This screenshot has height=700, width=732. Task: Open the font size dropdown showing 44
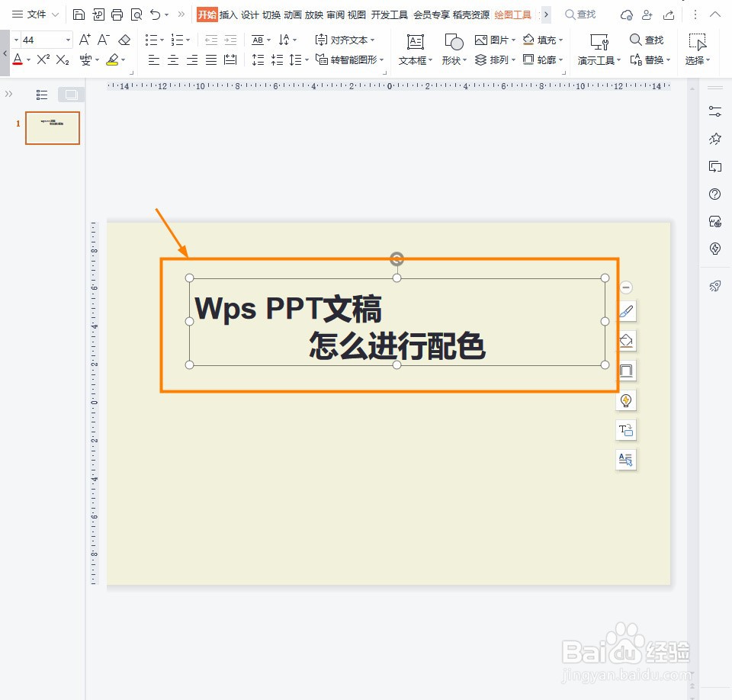[x=68, y=40]
